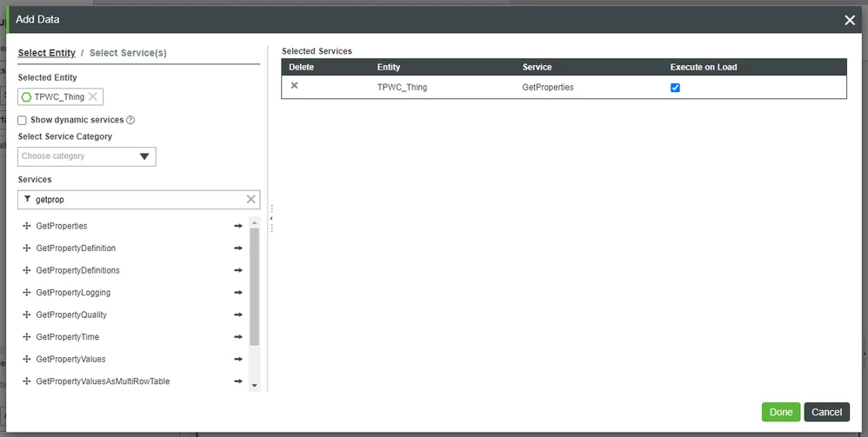Select GetPropertyLogging in services list
This screenshot has height=437, width=868.
tap(73, 292)
